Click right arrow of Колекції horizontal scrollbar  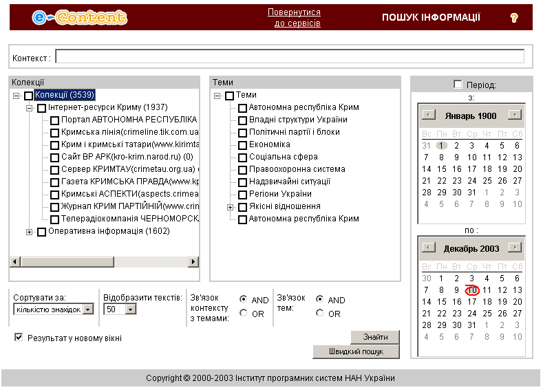pyautogui.click(x=193, y=261)
